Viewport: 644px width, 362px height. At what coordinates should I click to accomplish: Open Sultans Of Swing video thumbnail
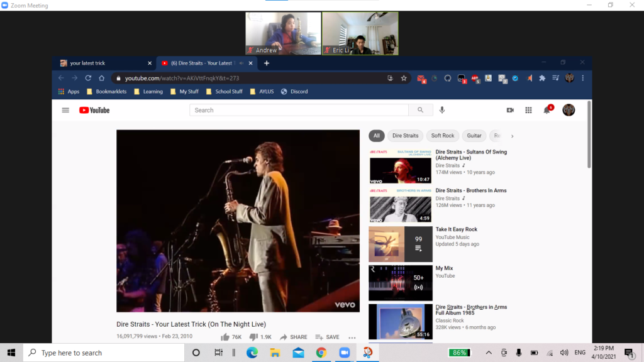401,166
